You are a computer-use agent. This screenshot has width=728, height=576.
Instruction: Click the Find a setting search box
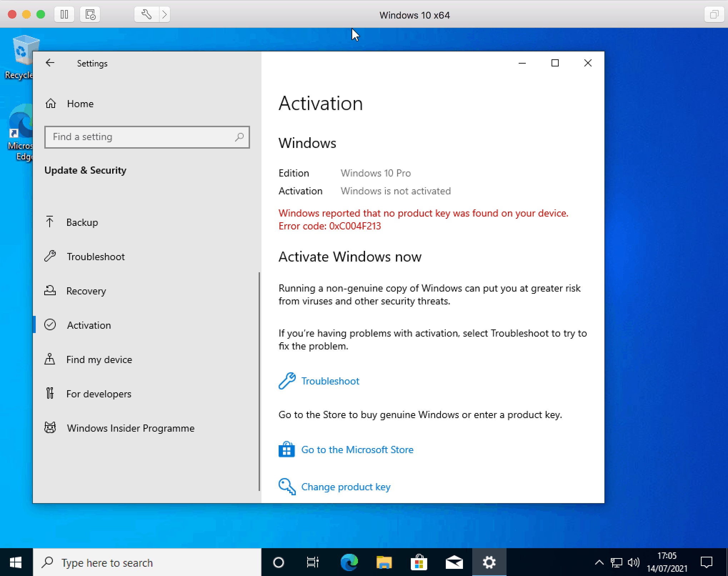(x=147, y=137)
